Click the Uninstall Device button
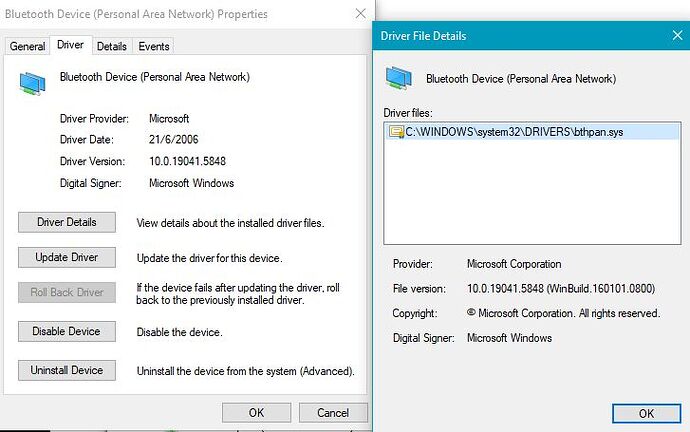The image size is (690, 432). pyautogui.click(x=66, y=370)
